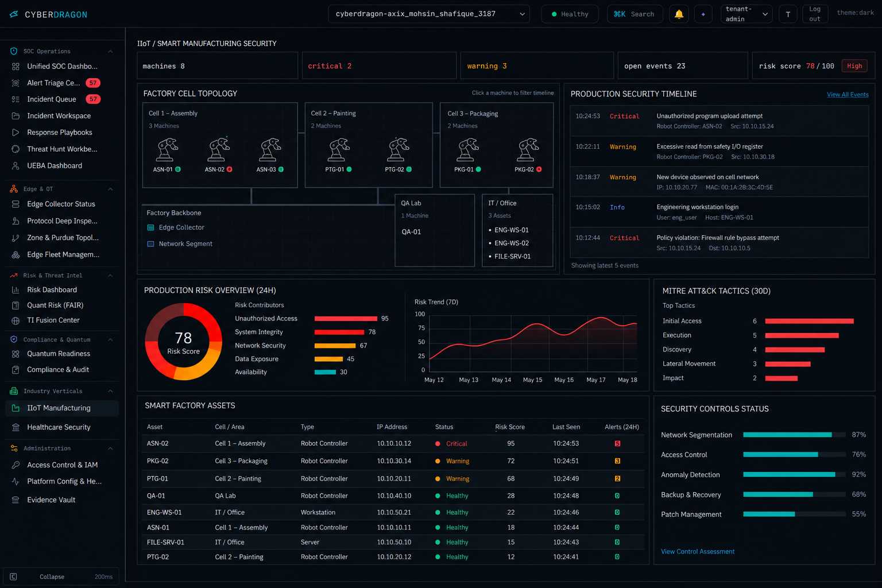The image size is (882, 588).
Task: Click the Unauthorized Access red risk bar
Action: click(346, 319)
